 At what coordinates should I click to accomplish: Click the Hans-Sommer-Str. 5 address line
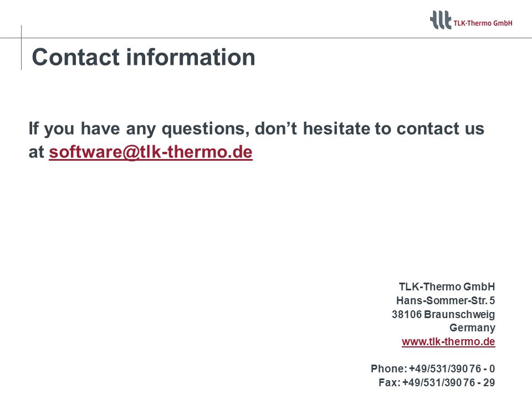[x=446, y=300]
